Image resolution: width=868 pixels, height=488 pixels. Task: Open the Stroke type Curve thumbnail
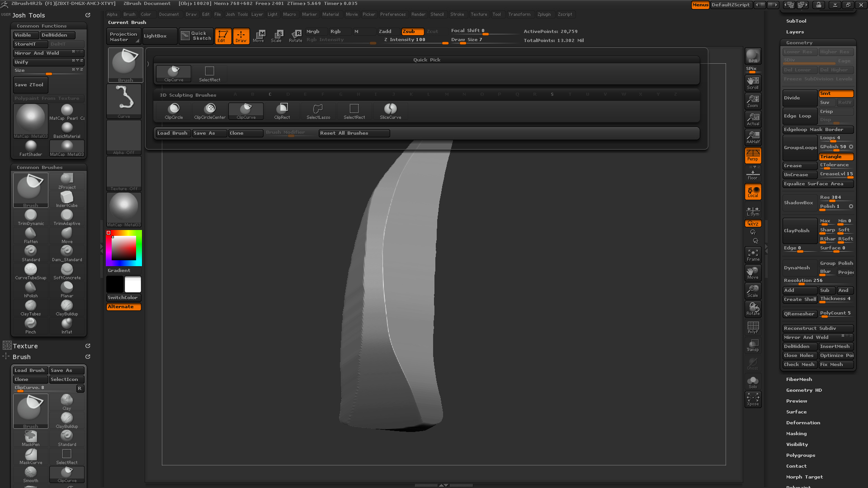(x=124, y=101)
